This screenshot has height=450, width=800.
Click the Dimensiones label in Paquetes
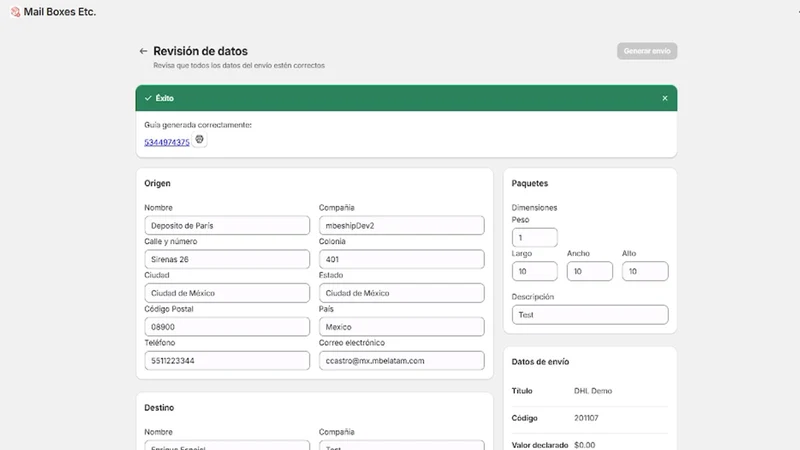coord(534,208)
